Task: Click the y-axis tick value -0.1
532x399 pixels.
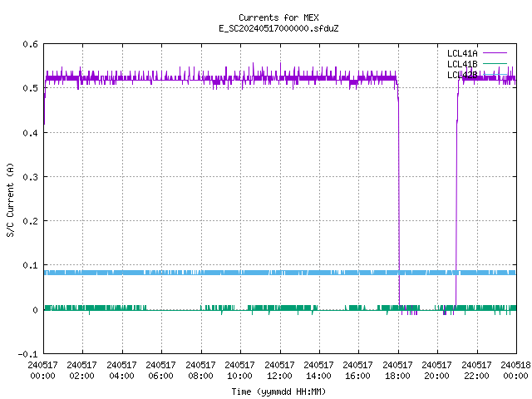Action: 27,354
